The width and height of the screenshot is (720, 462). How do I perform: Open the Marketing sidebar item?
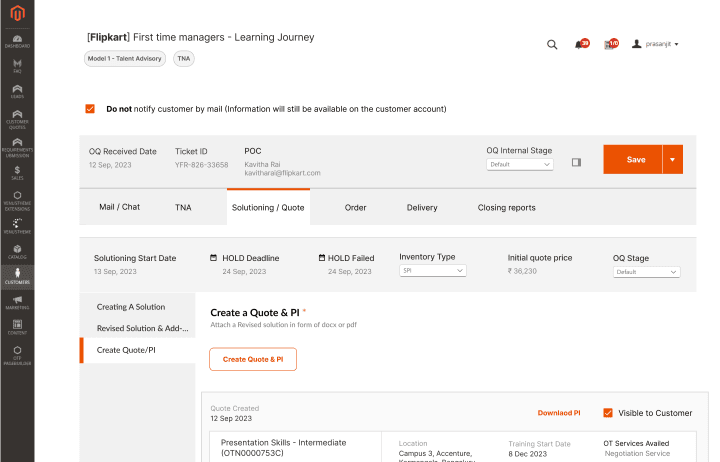pos(17,302)
